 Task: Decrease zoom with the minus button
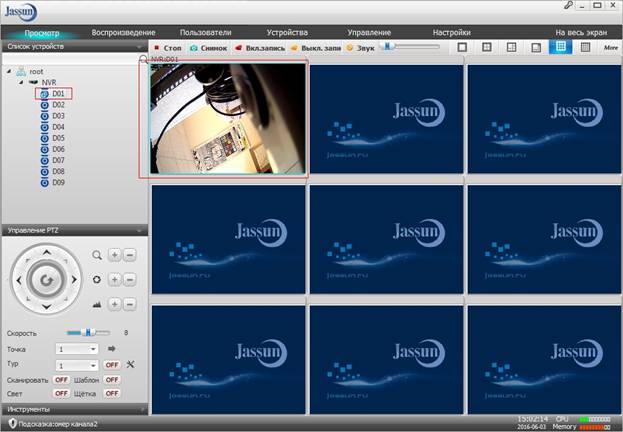click(x=130, y=255)
